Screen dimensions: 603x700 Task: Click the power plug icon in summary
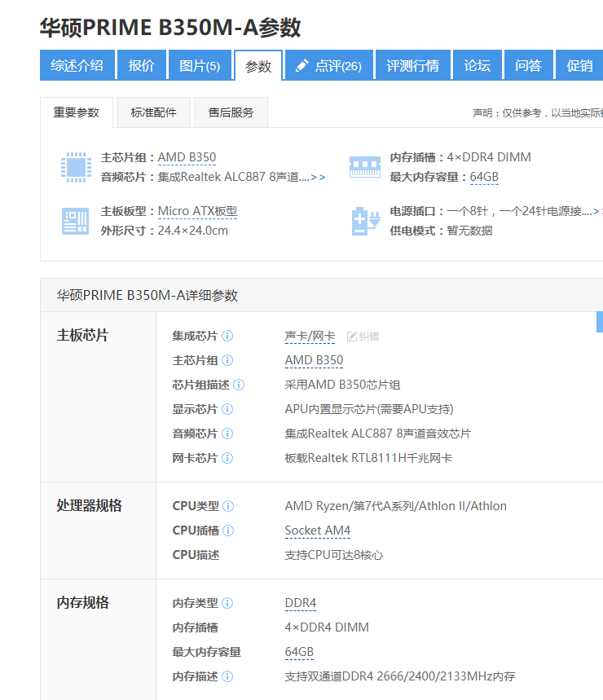pos(366,221)
